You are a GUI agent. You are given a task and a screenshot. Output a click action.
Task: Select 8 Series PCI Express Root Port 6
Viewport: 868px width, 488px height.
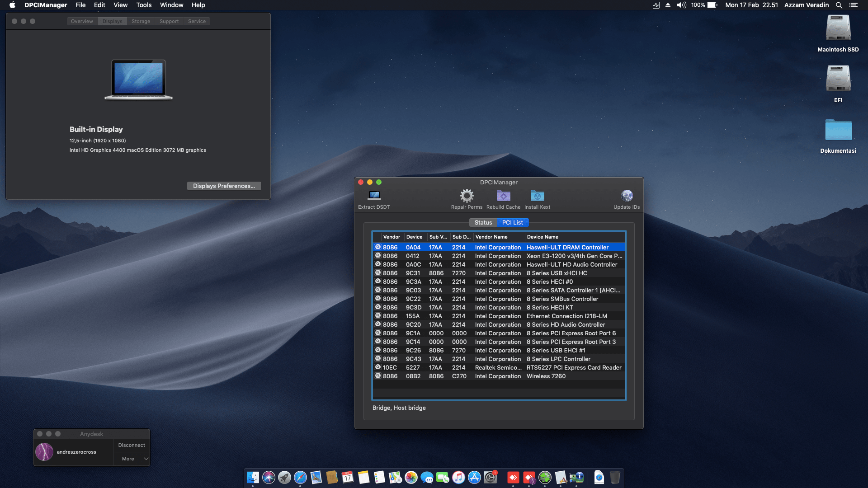(x=499, y=333)
